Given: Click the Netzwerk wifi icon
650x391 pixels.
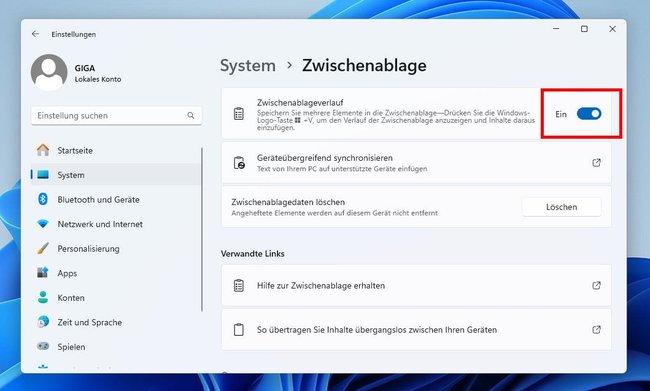Looking at the screenshot, I should point(43,224).
